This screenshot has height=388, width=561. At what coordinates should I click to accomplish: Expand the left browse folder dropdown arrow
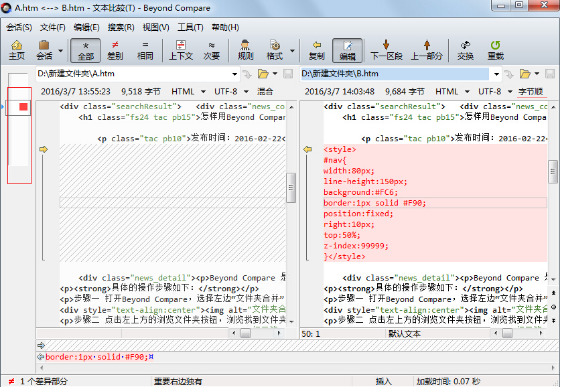[275, 74]
